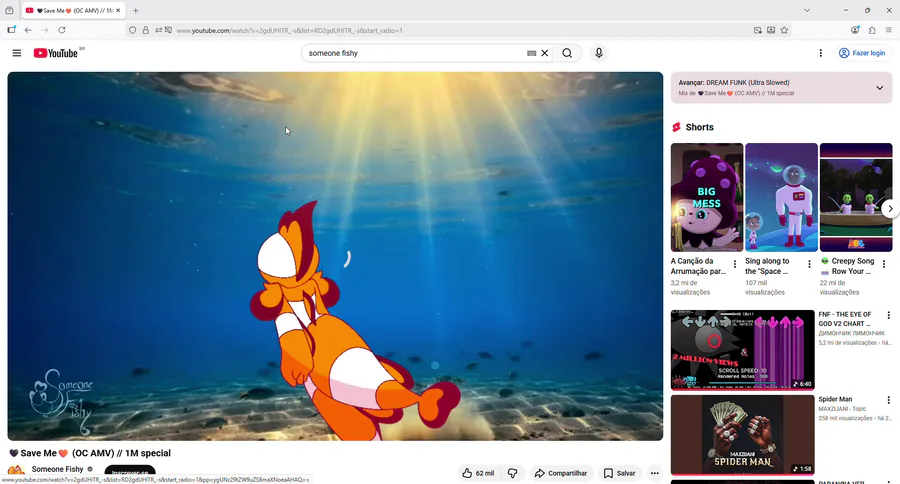Image resolution: width=900 pixels, height=484 pixels.
Task: Open the 'Spider Man' video title link
Action: (x=835, y=399)
